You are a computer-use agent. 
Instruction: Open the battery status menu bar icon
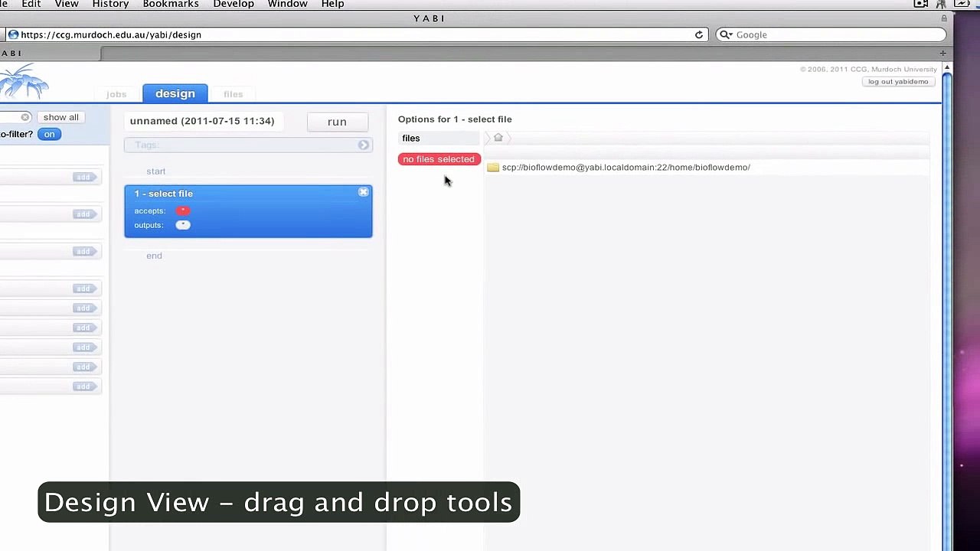962,4
